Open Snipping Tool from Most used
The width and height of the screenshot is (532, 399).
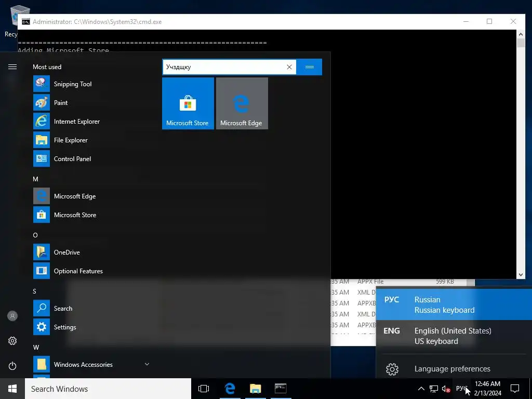91,84
